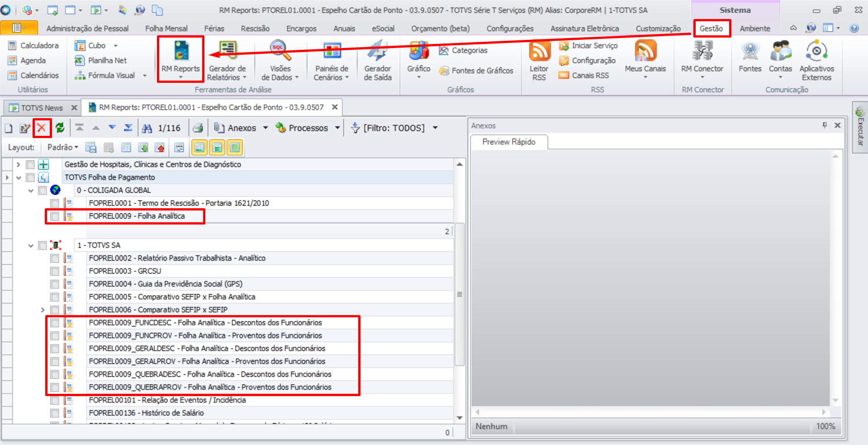868x445 pixels.
Task: Edit the selected report record
Action: point(25,128)
